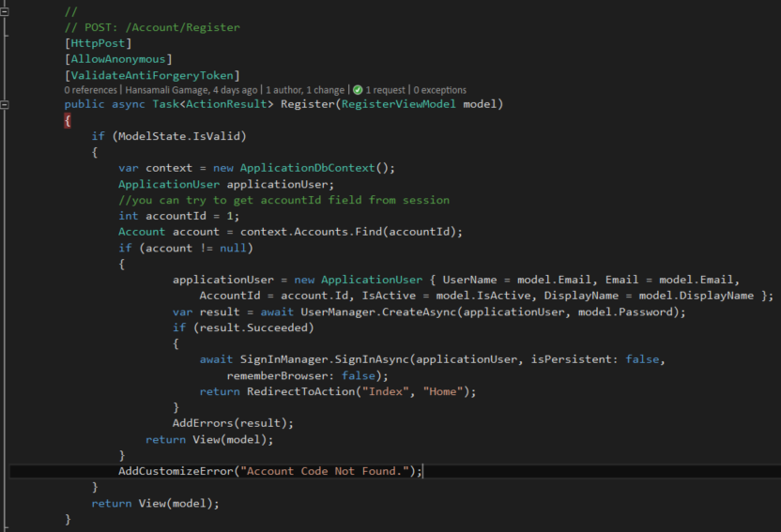The height and width of the screenshot is (532, 781).
Task: Click 'SignInManager.SignInAsync' call
Action: tap(324, 359)
